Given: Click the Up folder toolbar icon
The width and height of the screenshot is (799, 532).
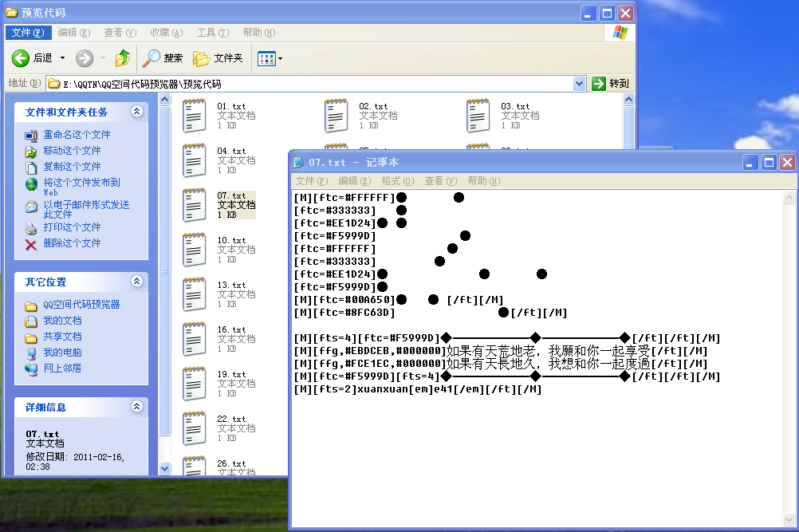Looking at the screenshot, I should [123, 58].
